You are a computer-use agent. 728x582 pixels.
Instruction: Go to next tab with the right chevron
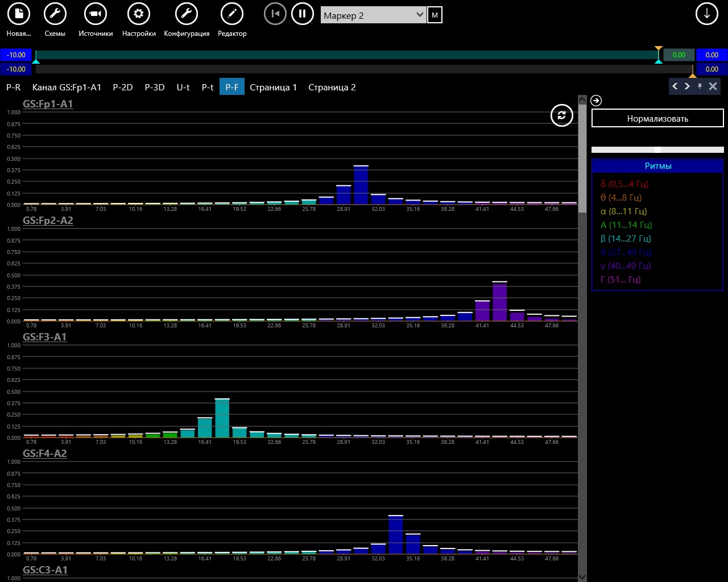pos(687,86)
